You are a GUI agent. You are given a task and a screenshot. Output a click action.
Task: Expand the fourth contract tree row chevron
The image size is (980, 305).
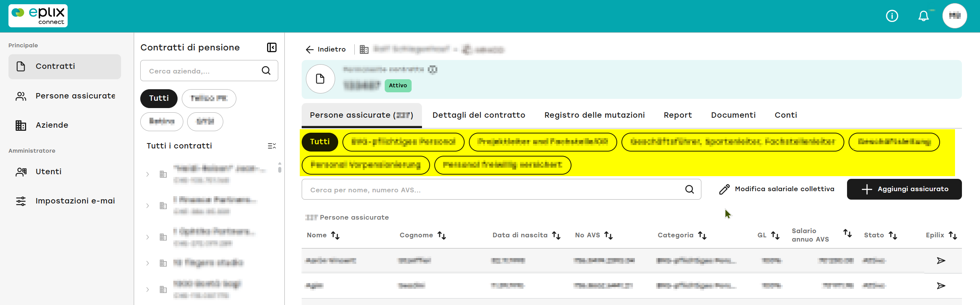click(148, 263)
